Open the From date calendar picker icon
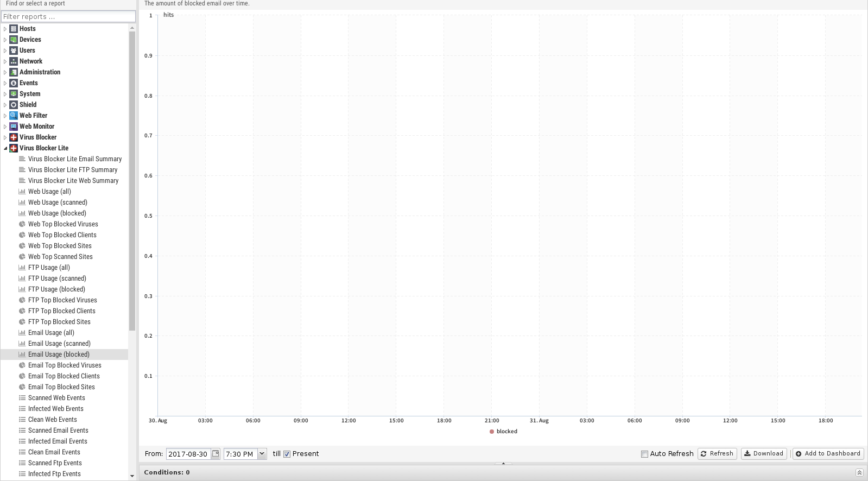This screenshot has width=868, height=481. click(x=216, y=454)
